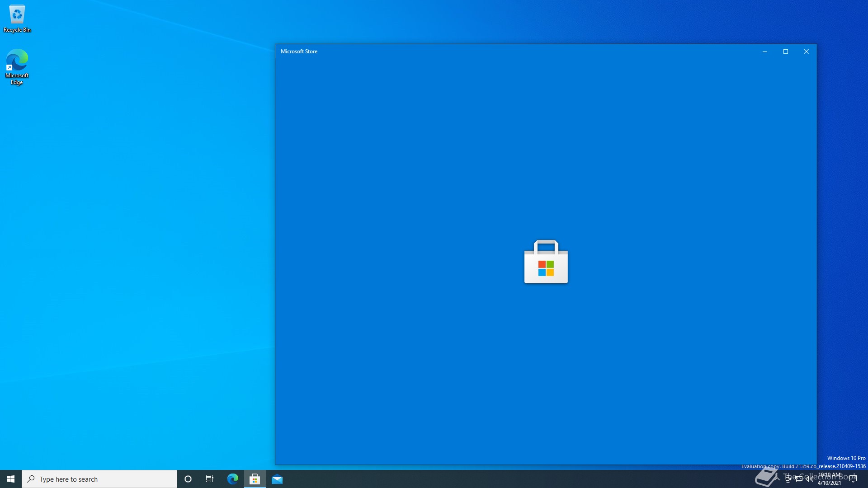This screenshot has width=868, height=488.
Task: Open the Windows Start menu
Action: tap(11, 479)
